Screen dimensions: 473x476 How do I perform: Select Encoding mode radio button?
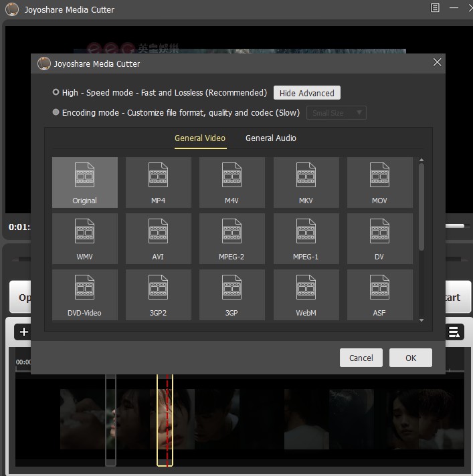[56, 113]
